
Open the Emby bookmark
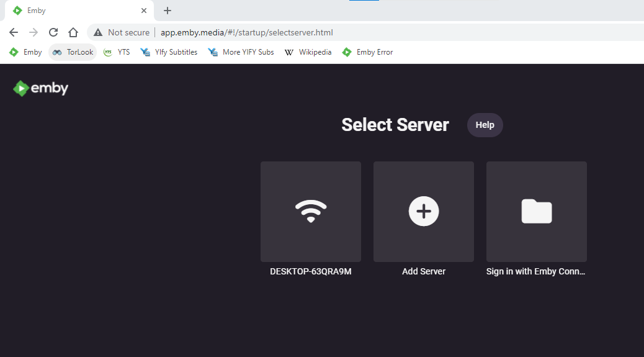26,52
